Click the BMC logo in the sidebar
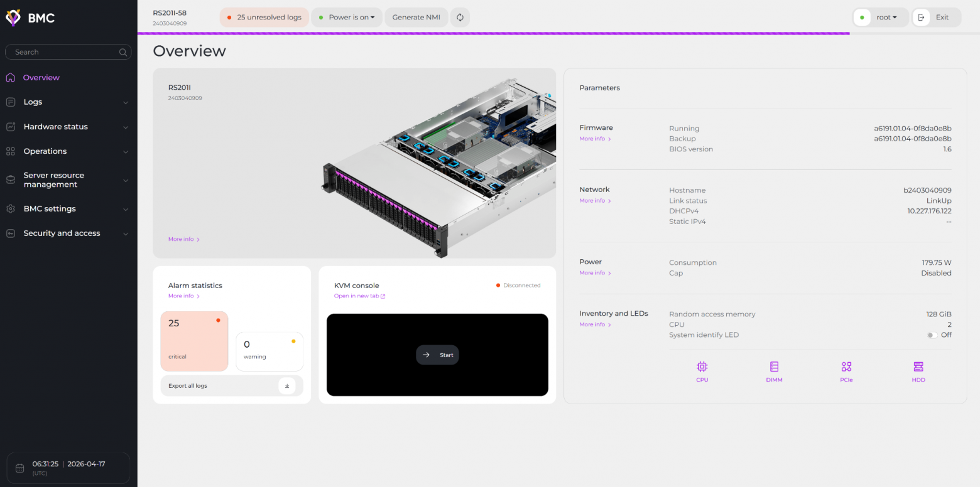 point(30,18)
